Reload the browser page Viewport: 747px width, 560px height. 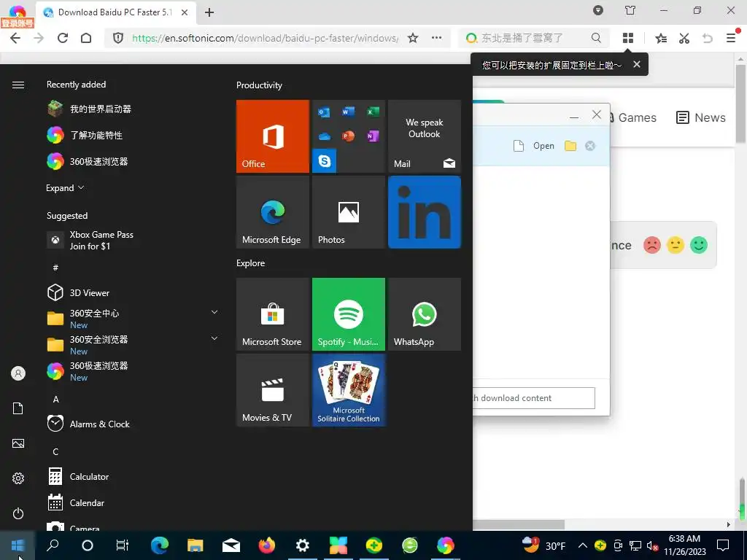pyautogui.click(x=63, y=38)
